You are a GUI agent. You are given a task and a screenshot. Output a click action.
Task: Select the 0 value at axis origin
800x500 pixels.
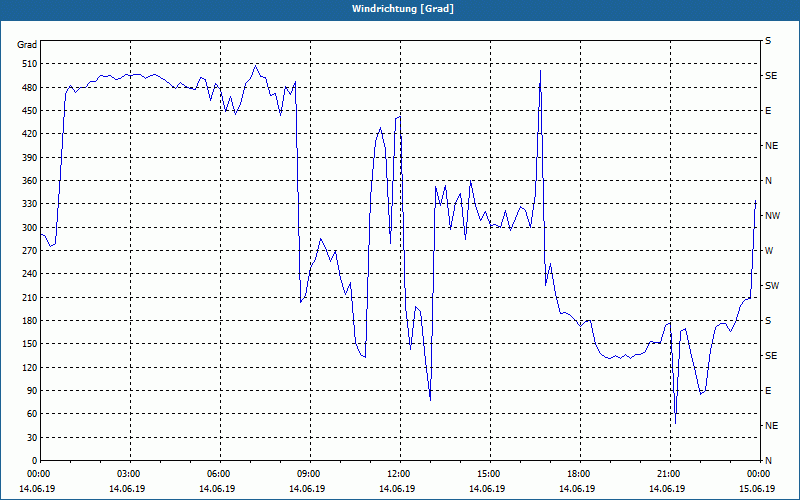point(35,461)
